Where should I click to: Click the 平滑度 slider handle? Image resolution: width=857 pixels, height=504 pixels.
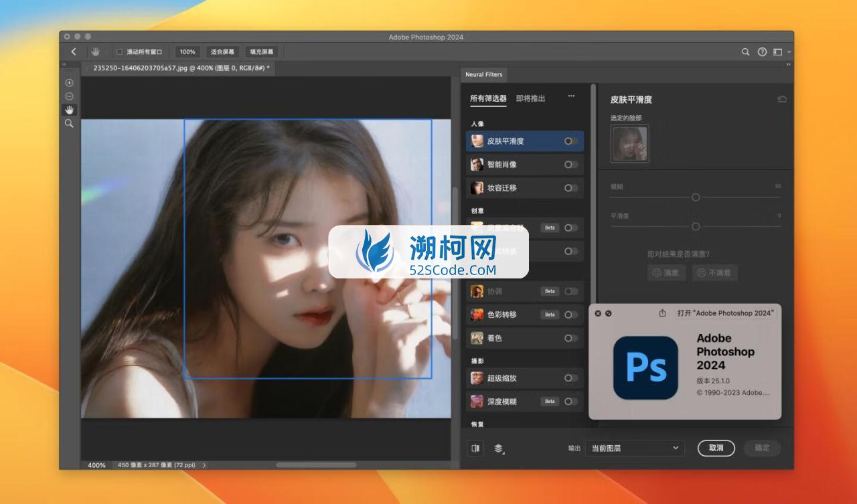[x=696, y=227]
